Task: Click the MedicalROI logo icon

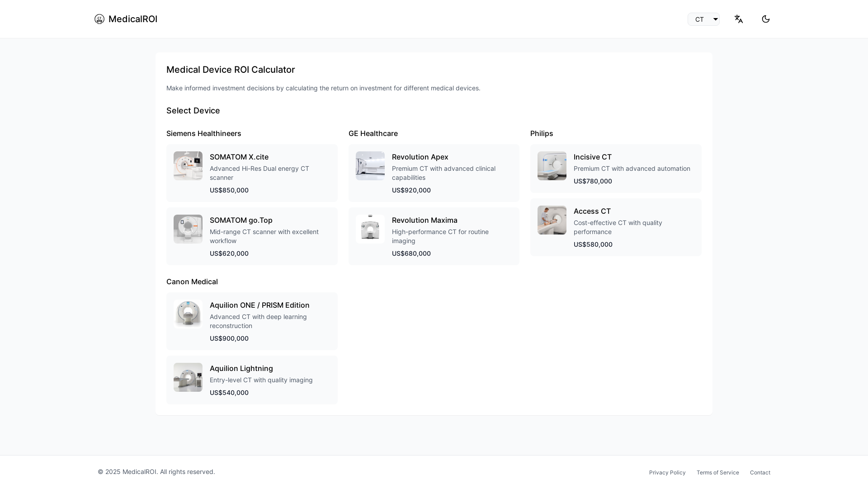Action: 99,19
